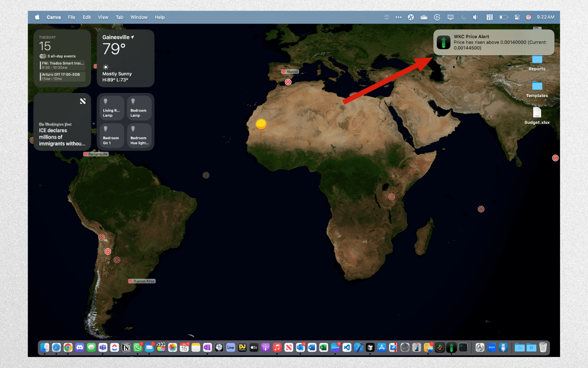Open Canva from the dock
The width and height of the screenshot is (588, 368).
[335, 348]
